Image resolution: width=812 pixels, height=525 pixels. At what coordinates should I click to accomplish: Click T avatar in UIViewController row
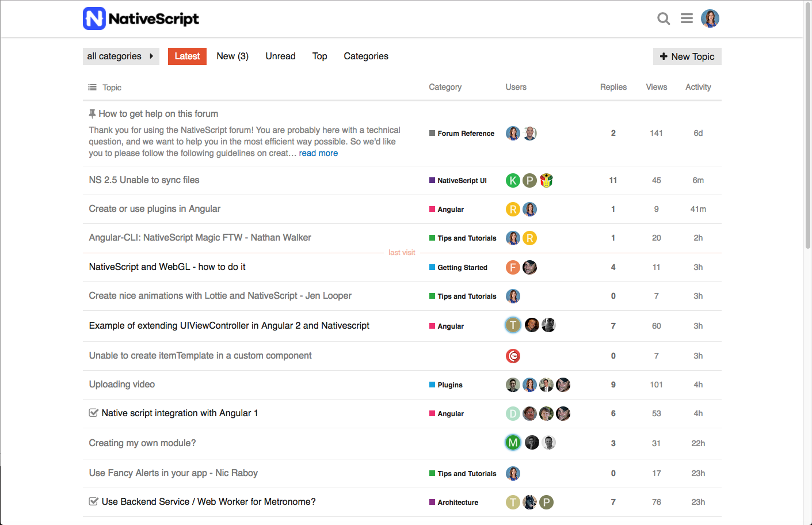coord(513,325)
